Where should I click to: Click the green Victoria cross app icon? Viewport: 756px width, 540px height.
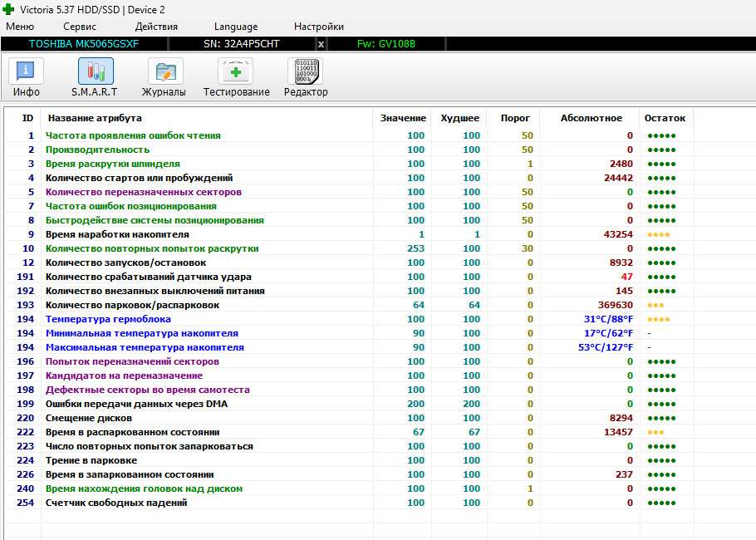(8, 9)
